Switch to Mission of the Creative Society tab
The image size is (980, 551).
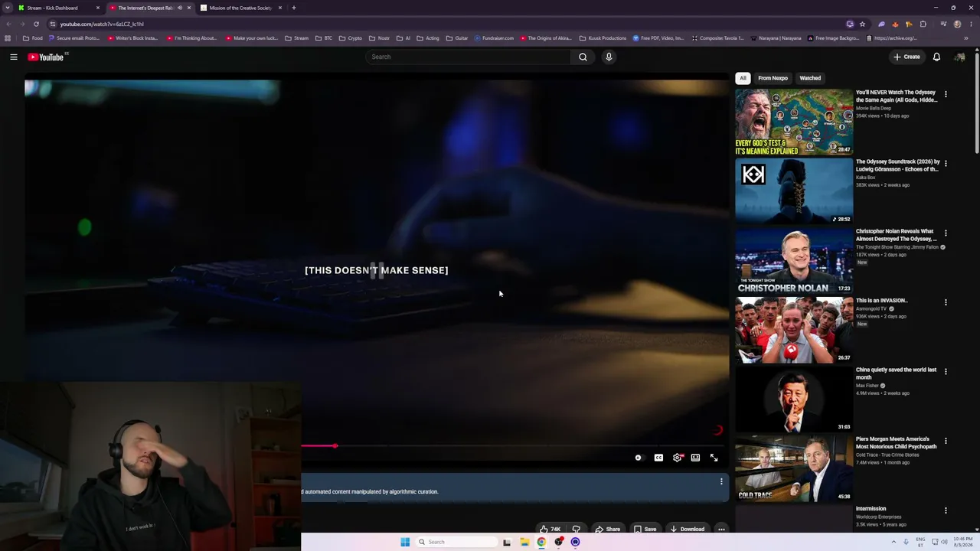tap(240, 8)
